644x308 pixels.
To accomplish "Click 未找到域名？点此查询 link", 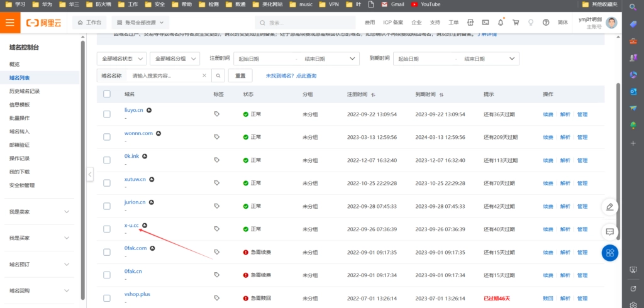I will click(291, 76).
